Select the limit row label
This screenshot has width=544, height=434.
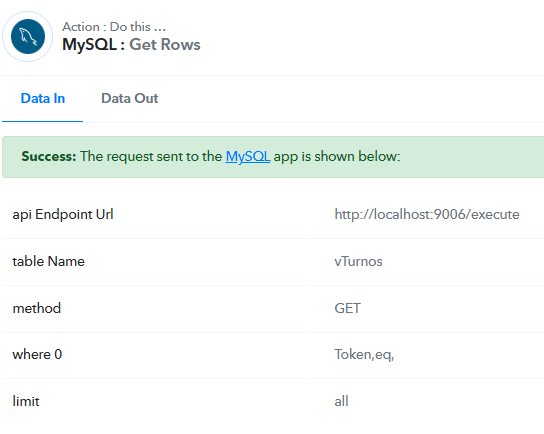coord(26,401)
